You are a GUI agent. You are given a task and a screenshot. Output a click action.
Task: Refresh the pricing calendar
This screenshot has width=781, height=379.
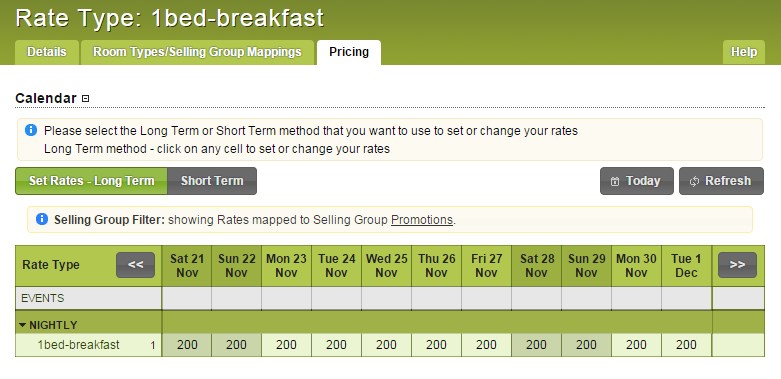(x=721, y=181)
